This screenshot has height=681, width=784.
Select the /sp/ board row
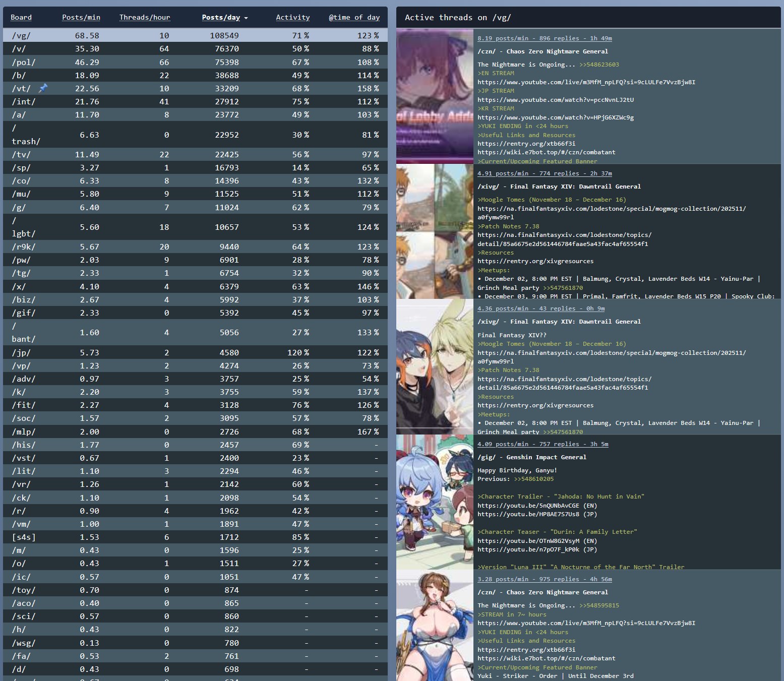[195, 167]
